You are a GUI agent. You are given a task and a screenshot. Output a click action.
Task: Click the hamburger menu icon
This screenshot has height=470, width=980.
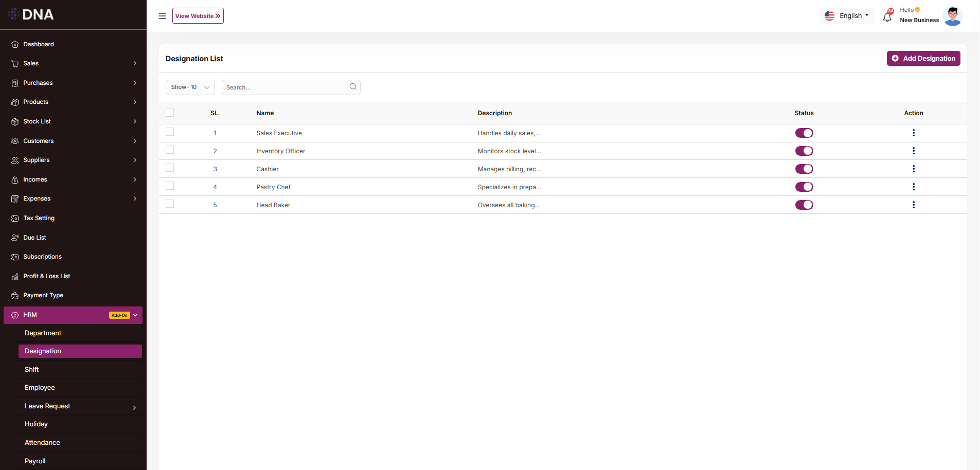163,16
